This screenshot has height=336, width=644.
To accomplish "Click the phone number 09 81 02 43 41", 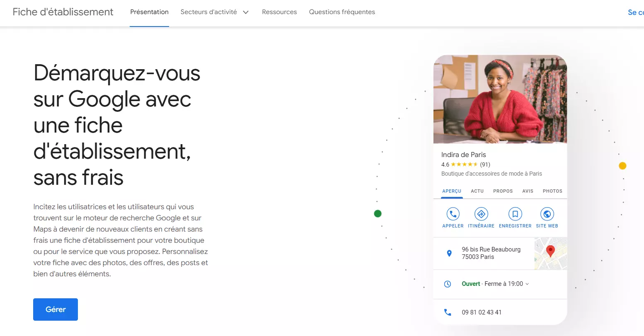I will click(x=482, y=312).
